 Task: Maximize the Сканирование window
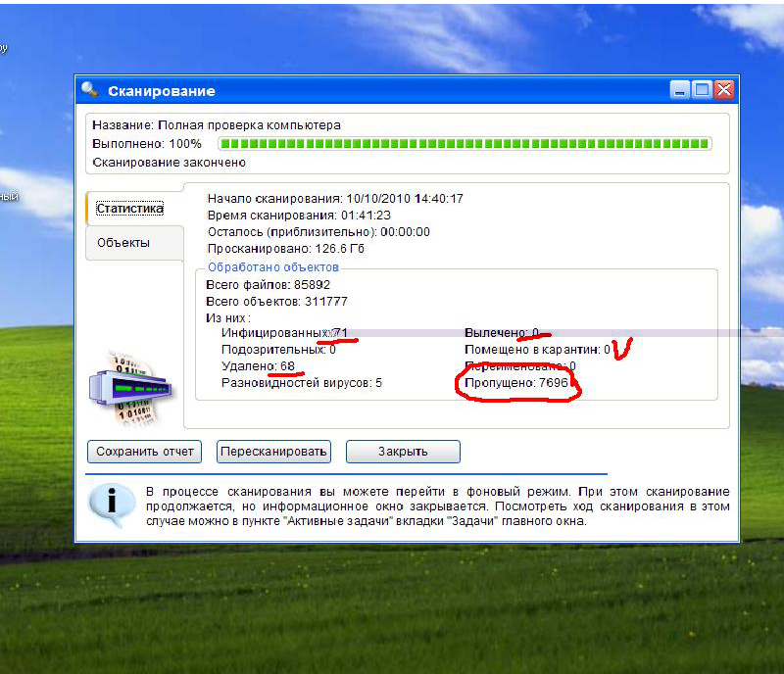702,90
